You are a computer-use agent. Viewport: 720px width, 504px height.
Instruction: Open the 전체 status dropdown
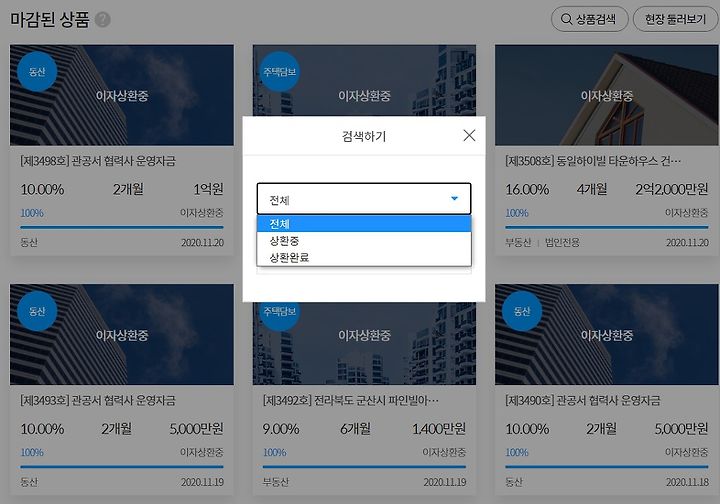click(364, 199)
